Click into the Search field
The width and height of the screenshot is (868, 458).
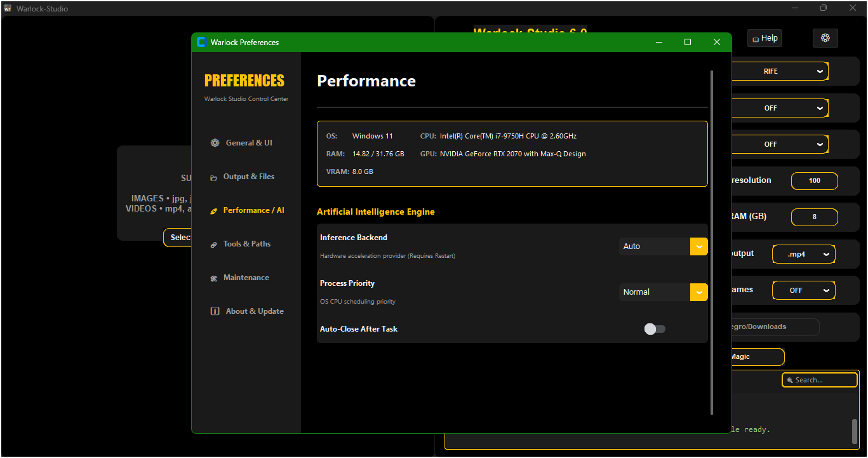(820, 380)
